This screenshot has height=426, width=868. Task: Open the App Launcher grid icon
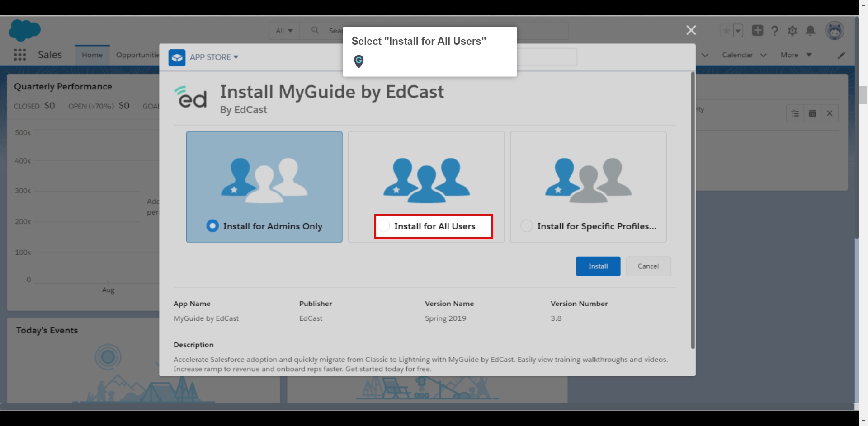[x=19, y=55]
